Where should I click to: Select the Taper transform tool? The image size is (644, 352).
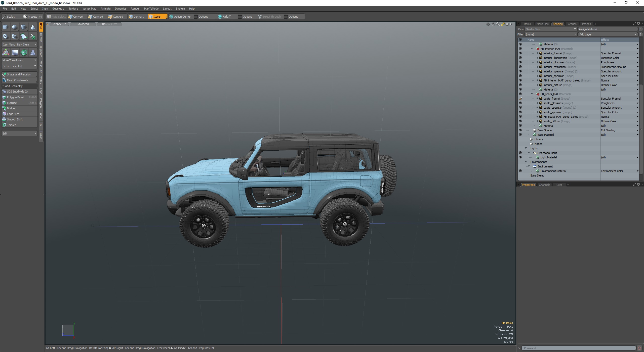click(33, 53)
